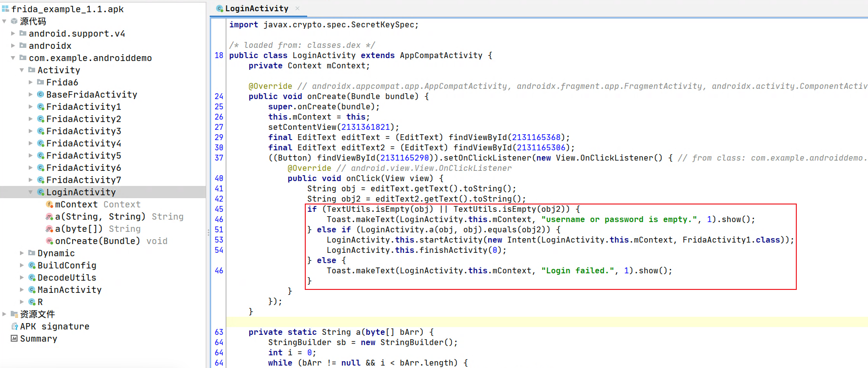Click the FridaActivity6 class icon
The height and width of the screenshot is (368, 868).
(x=40, y=167)
